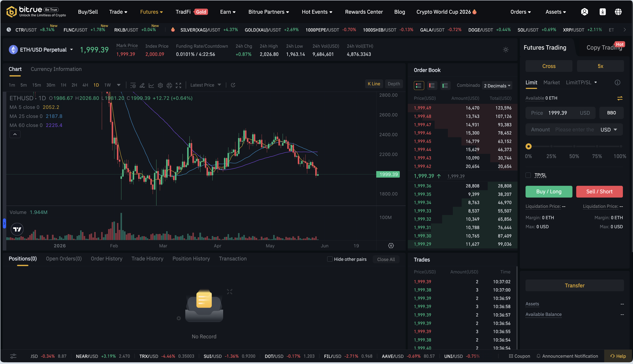Select Cross margin mode

point(549,66)
